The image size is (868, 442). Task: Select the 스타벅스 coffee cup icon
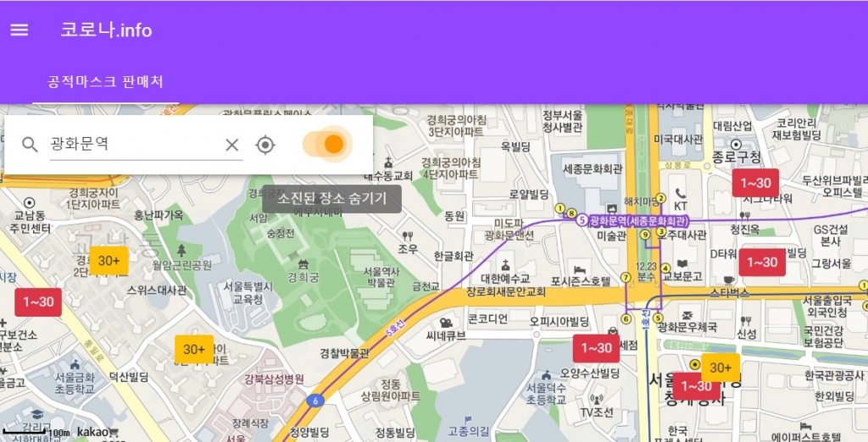click(x=729, y=279)
